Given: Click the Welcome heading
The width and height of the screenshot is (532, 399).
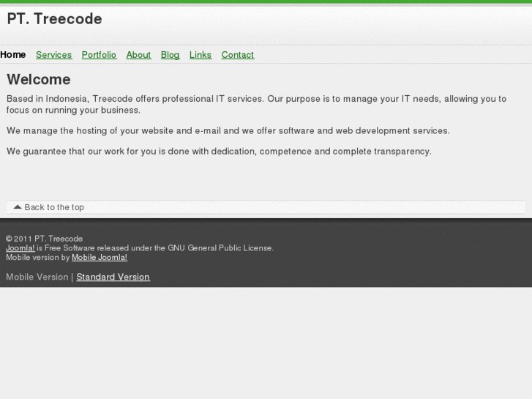Looking at the screenshot, I should (39, 79).
